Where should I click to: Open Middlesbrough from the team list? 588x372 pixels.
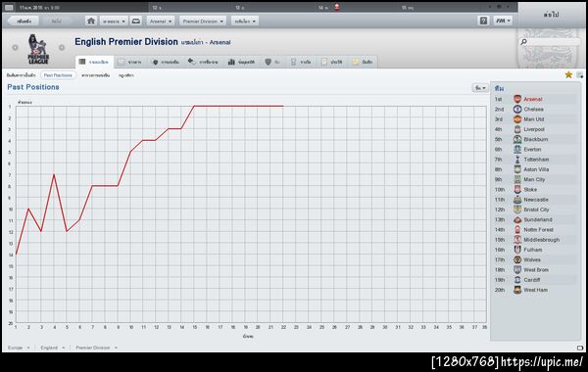(542, 240)
